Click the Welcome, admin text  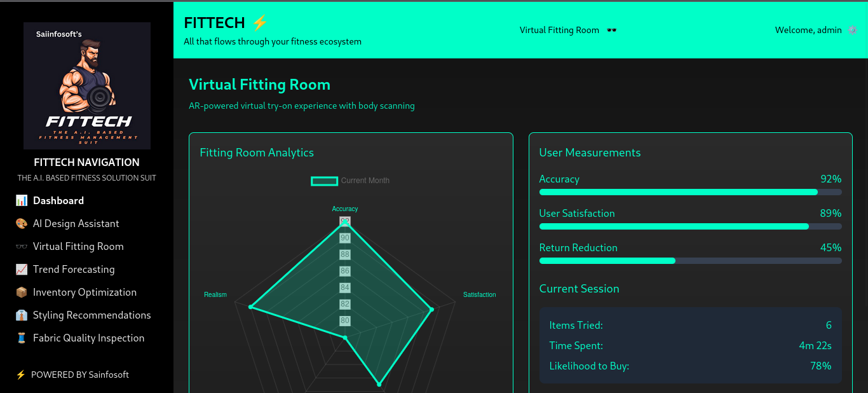[808, 30]
